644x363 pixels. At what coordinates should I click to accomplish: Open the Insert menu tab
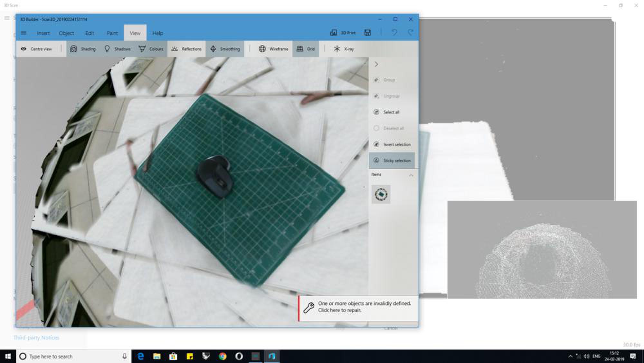click(43, 33)
